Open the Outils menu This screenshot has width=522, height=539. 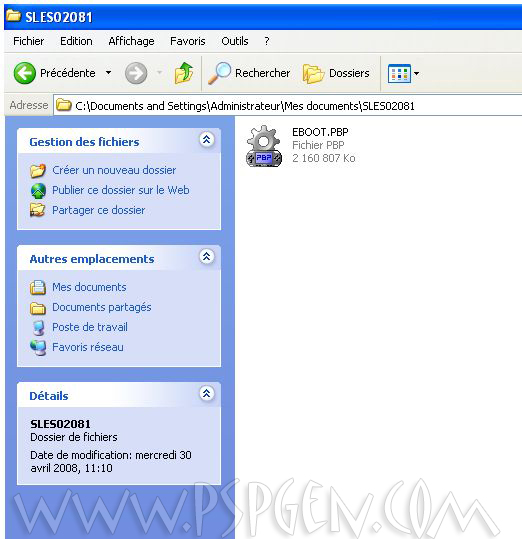(x=235, y=41)
